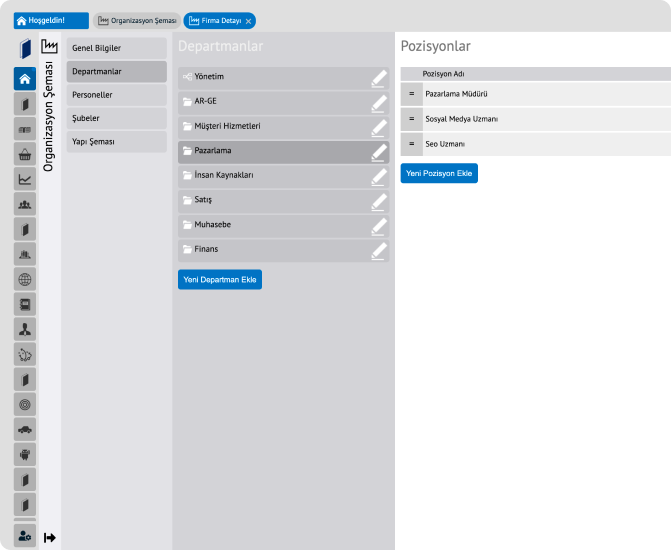
Task: Select the Yönetim department
Action: pyautogui.click(x=283, y=78)
